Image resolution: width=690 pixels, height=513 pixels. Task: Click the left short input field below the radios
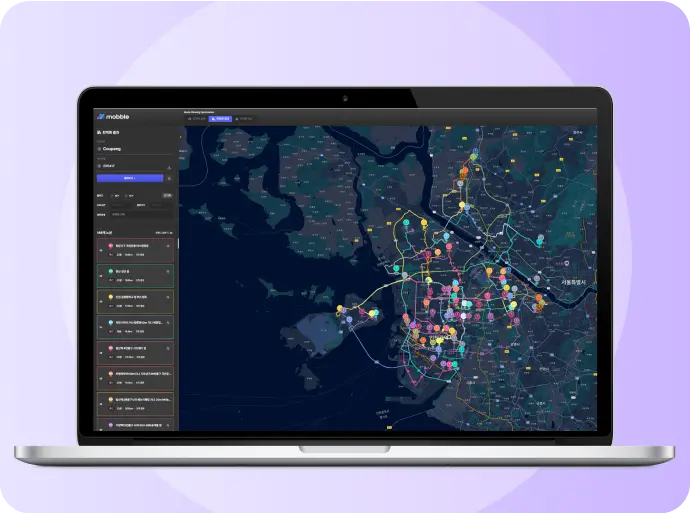(x=121, y=205)
